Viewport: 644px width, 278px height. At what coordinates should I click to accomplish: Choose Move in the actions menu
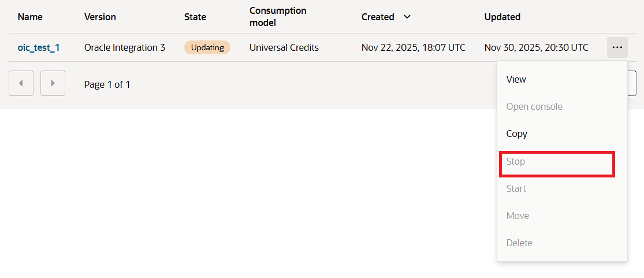(518, 216)
